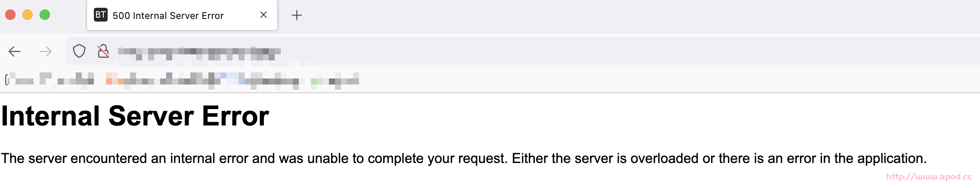Open the bookmark with the green icon
Image resolution: width=980 pixels, height=188 pixels.
(x=335, y=80)
